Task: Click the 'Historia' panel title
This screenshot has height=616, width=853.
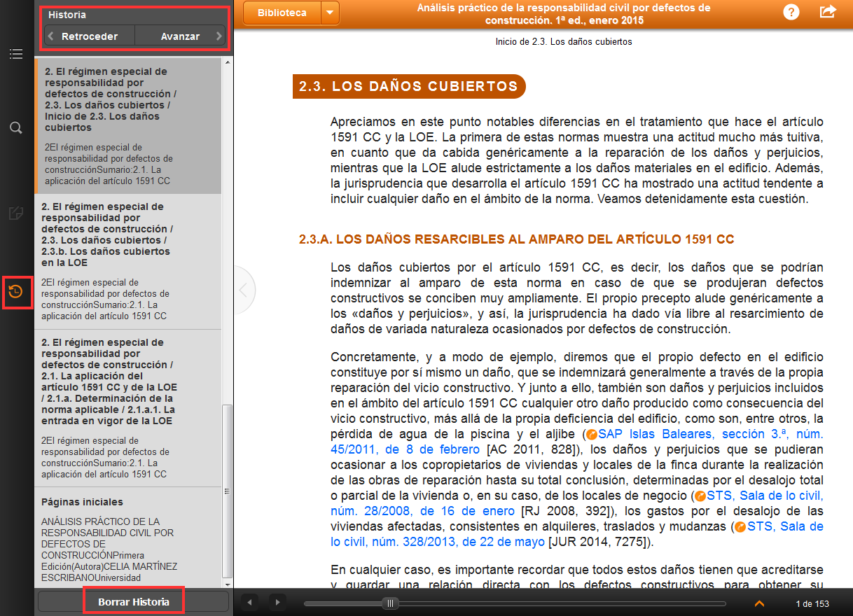Action: coord(67,15)
